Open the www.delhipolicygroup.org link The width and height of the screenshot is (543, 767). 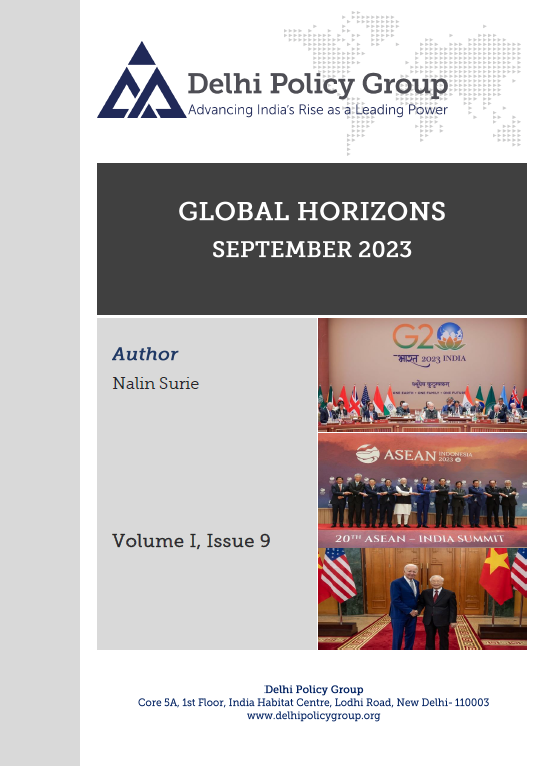314,716
